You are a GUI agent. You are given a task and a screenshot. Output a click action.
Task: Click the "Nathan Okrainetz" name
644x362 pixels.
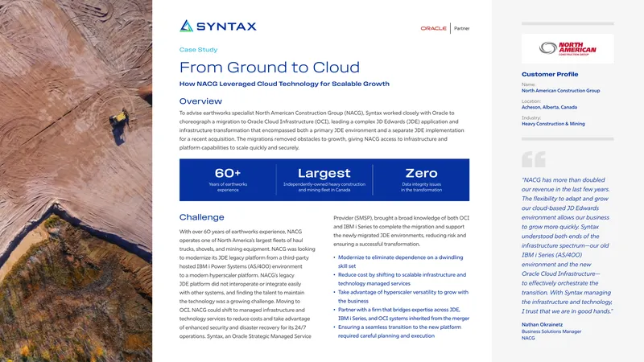pyautogui.click(x=542, y=325)
